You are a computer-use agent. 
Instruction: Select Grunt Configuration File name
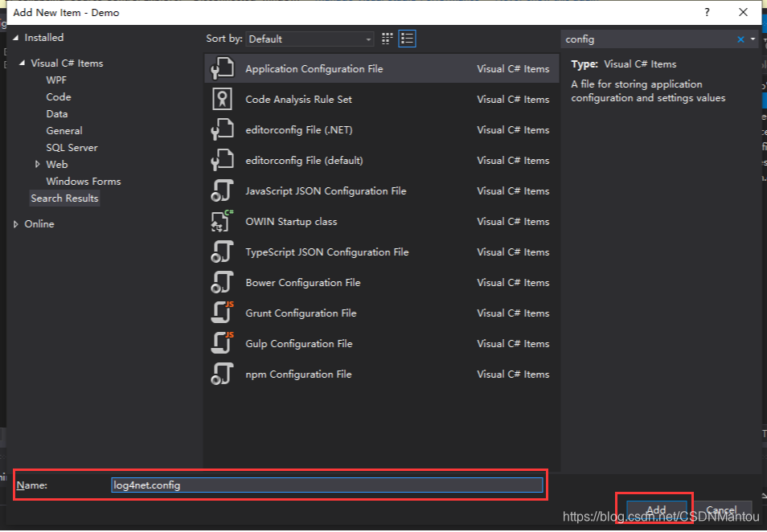(301, 313)
